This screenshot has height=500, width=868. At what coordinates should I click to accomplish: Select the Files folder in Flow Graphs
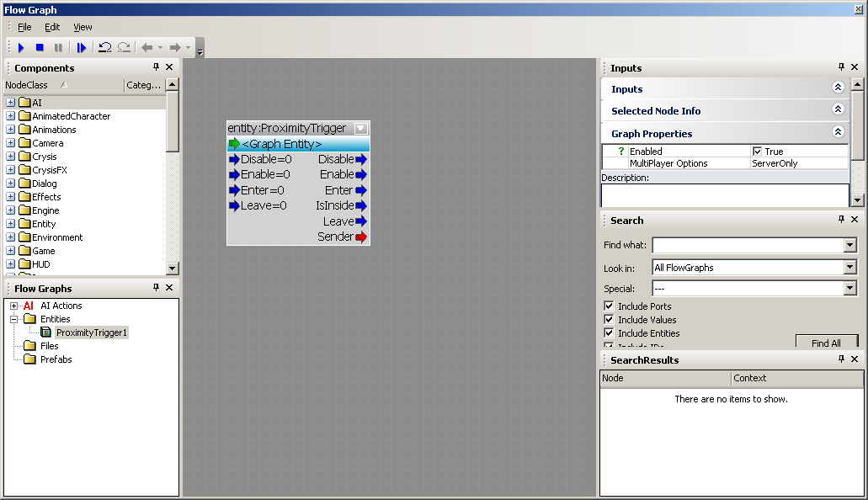tap(50, 346)
